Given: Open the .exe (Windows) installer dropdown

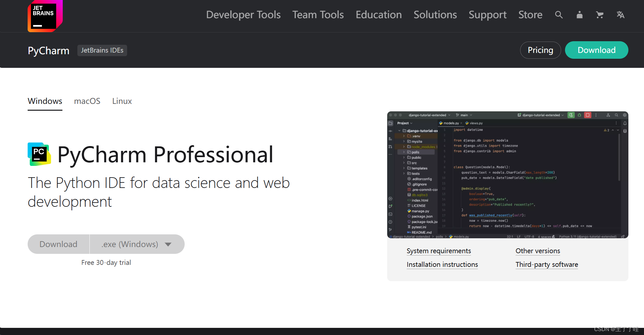Looking at the screenshot, I should (137, 244).
